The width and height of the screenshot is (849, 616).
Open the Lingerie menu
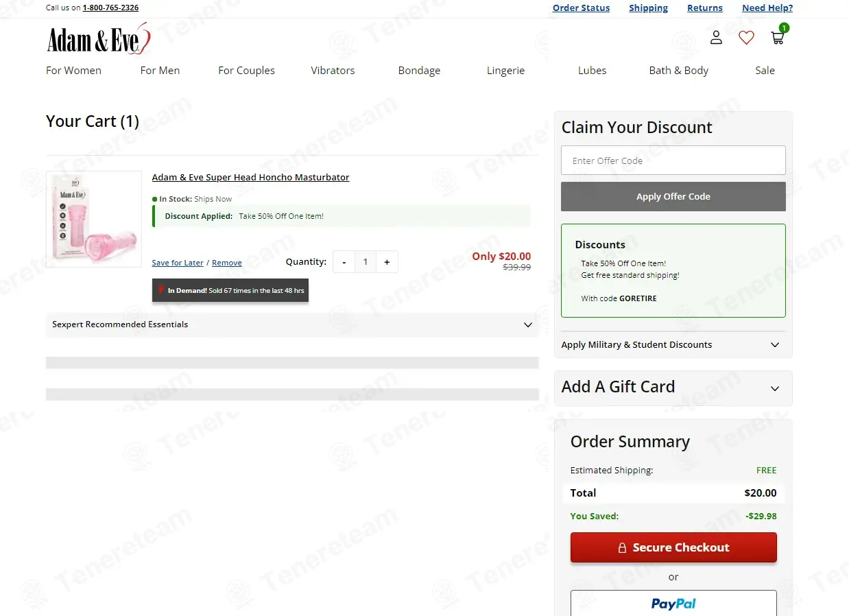point(505,71)
